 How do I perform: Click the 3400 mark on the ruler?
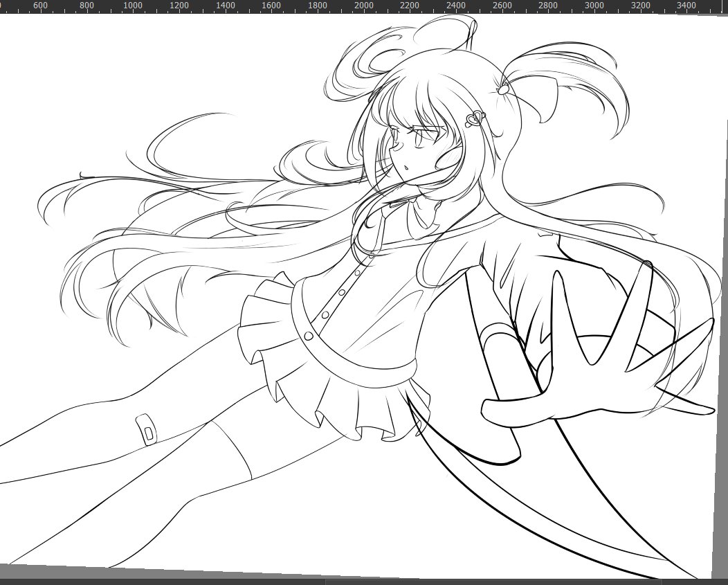click(686, 6)
